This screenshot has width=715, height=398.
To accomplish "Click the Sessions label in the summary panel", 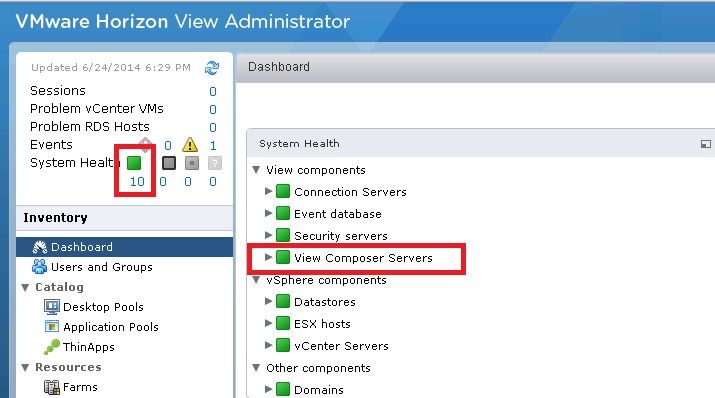I will [58, 91].
